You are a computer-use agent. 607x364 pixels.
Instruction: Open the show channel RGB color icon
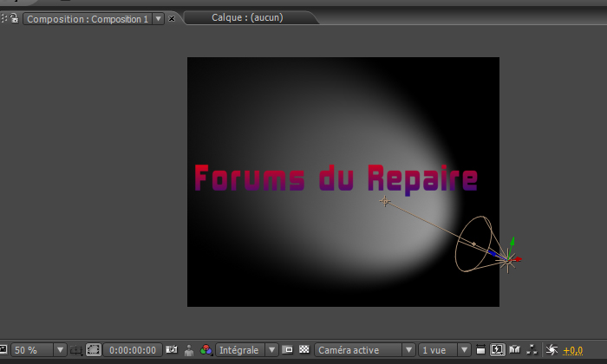(x=206, y=350)
